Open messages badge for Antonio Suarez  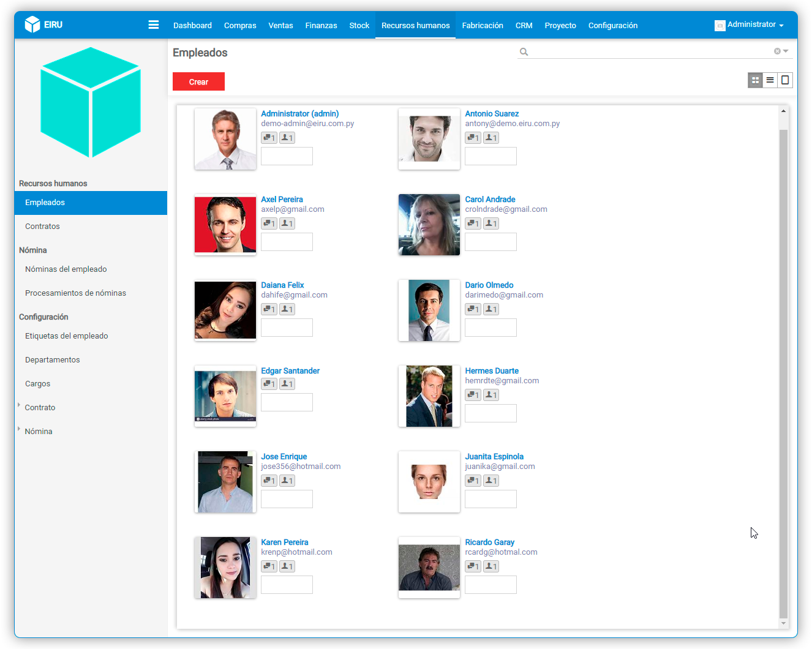473,138
